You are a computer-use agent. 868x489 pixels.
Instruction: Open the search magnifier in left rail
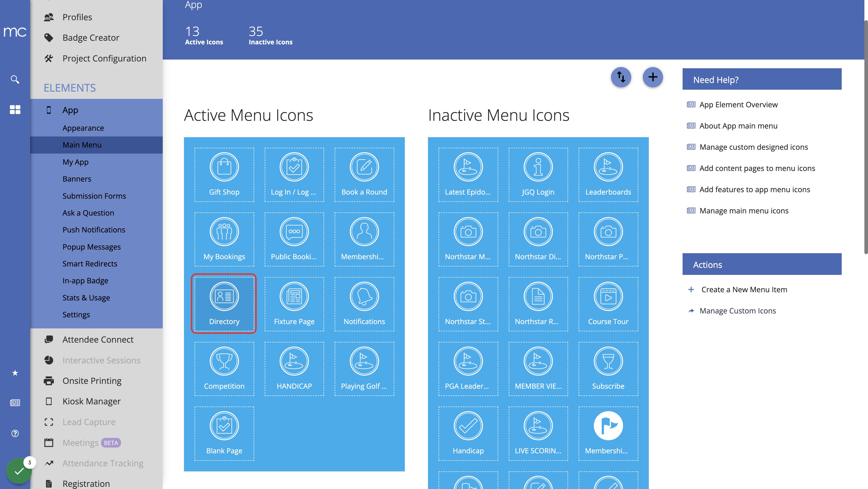[x=15, y=80]
